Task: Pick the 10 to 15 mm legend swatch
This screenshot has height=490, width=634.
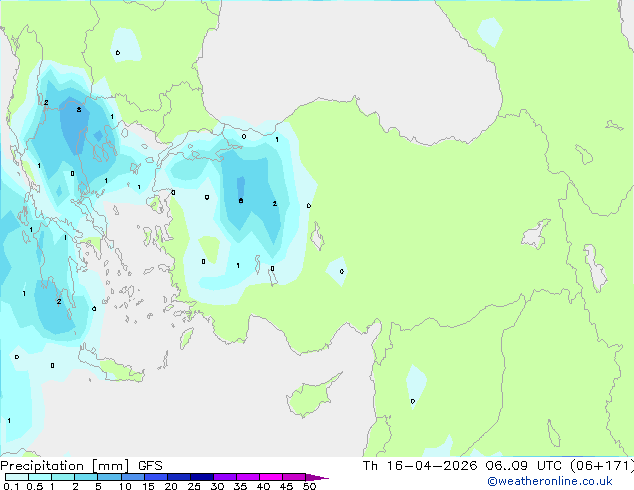Action: 133,477
